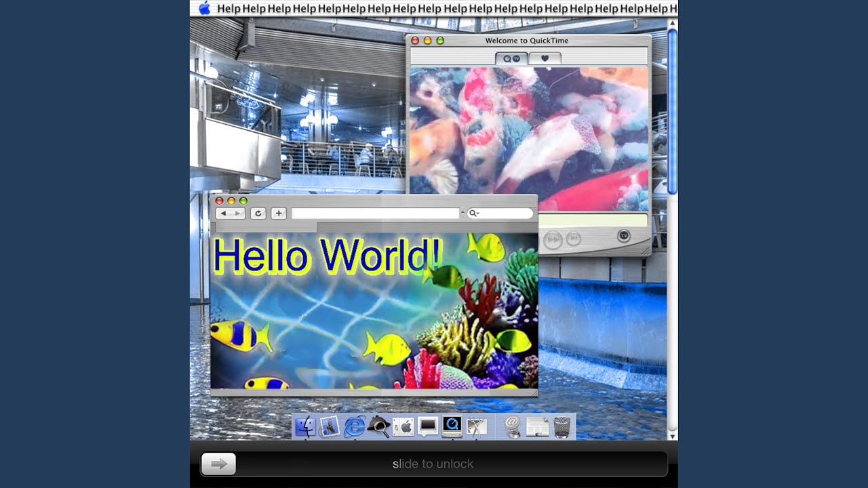This screenshot has height=488, width=868.
Task: Click the scrollbar down arrow
Action: [x=672, y=435]
